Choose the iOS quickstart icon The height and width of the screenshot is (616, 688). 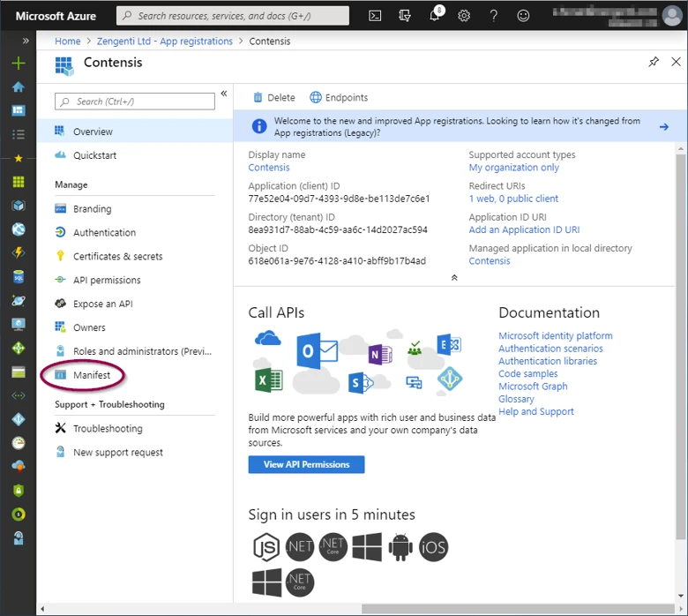point(433,547)
